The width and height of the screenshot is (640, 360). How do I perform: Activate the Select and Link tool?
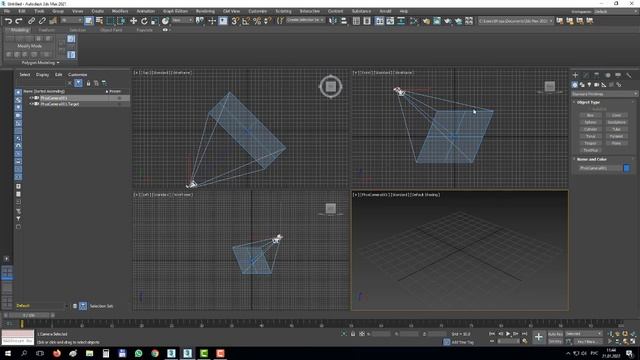tap(31, 21)
